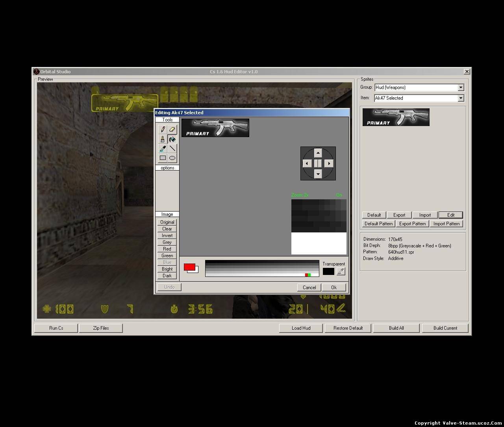The width and height of the screenshot is (504, 427).
Task: Select the Paint Bucket fill tool
Action: pyautogui.click(x=172, y=139)
